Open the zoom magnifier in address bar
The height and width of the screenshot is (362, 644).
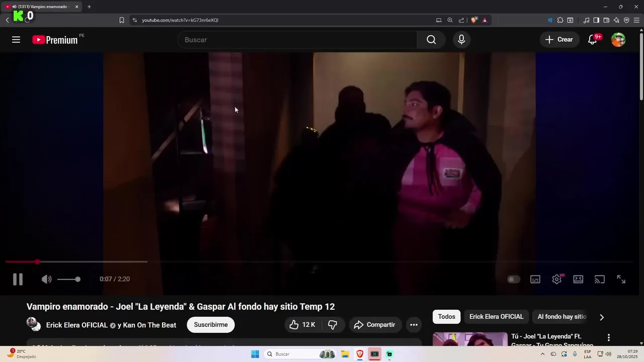click(x=450, y=20)
